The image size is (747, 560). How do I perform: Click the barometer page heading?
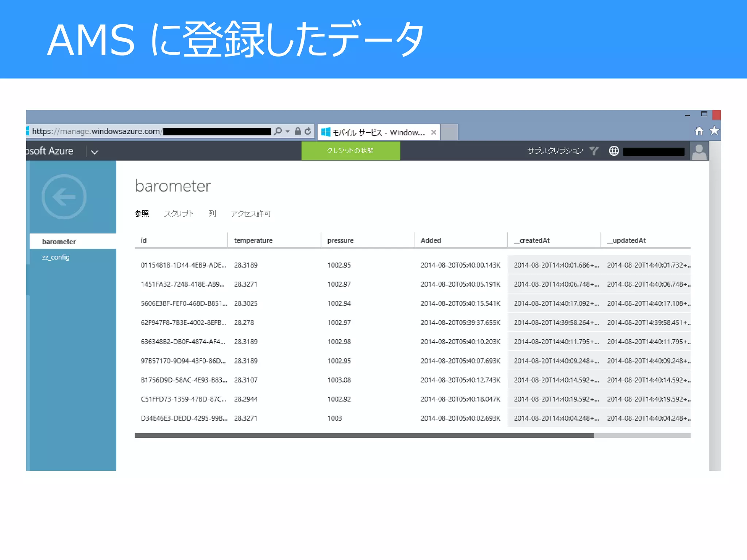tap(173, 186)
